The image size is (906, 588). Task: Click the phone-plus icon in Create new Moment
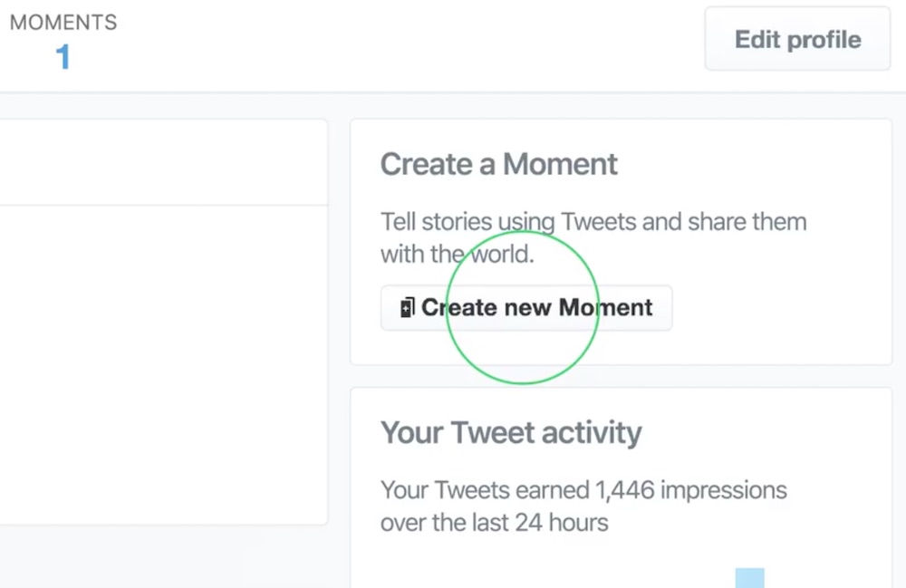(408, 307)
